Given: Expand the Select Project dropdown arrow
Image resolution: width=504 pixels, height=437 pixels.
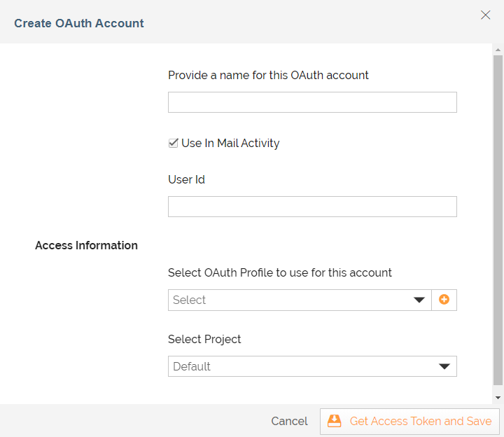Looking at the screenshot, I should point(444,366).
